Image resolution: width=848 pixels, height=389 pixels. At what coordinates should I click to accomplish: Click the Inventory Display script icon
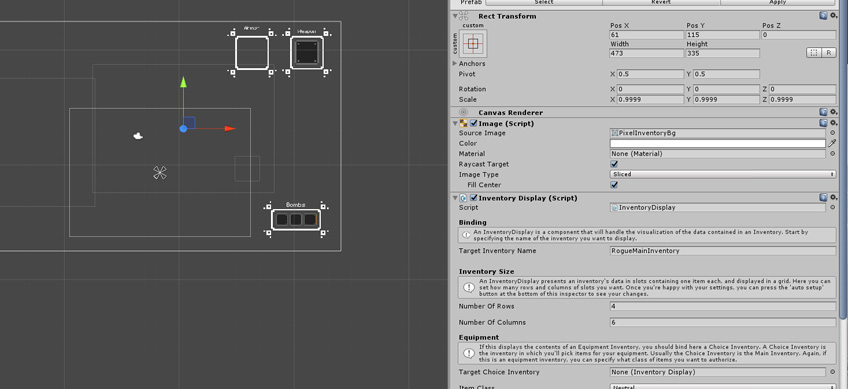point(463,198)
